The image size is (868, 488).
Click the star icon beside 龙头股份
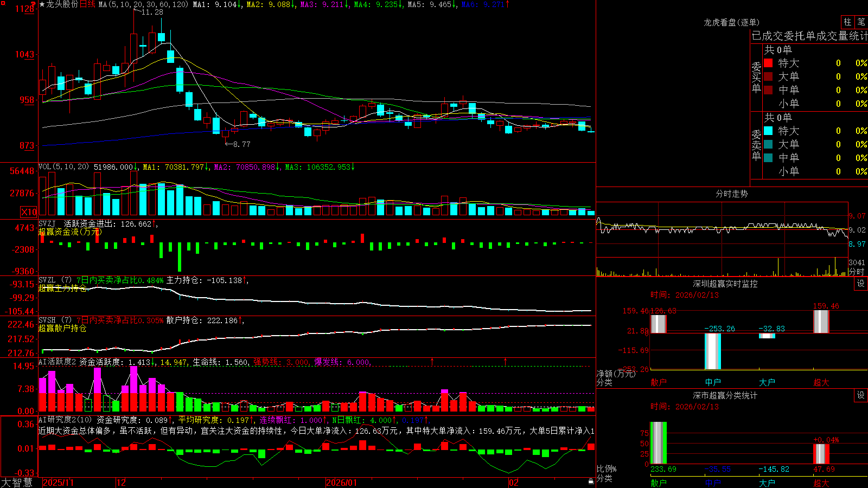(42, 4)
